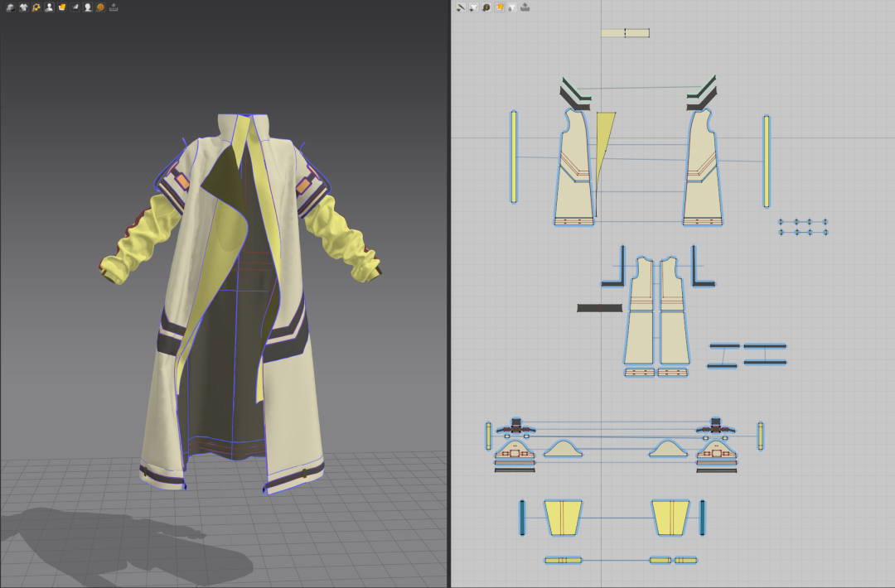Select the left back hem strip pattern

point(640,373)
